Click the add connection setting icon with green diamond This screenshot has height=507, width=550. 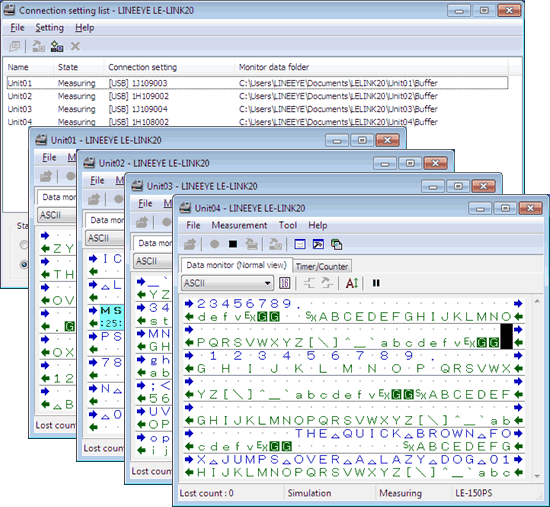click(x=57, y=46)
